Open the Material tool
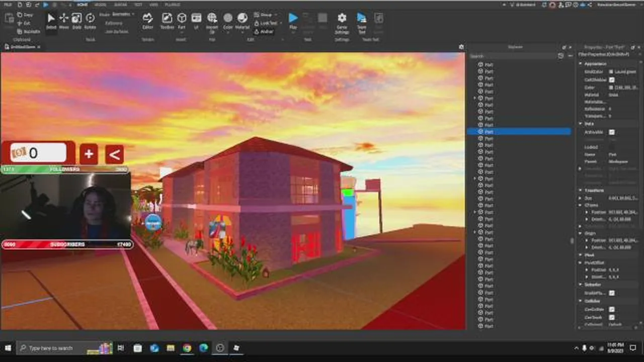Screen dimensions: 644x362 coord(243,21)
